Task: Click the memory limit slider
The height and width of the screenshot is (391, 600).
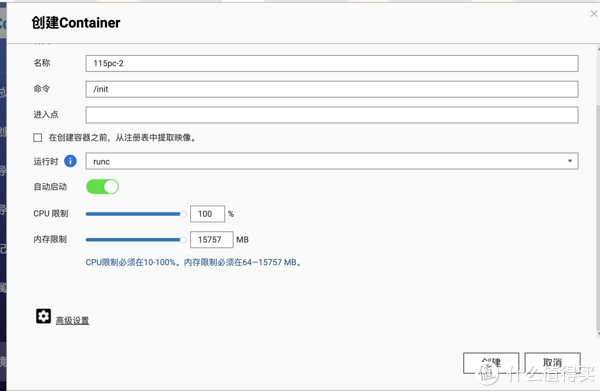Action: point(136,240)
